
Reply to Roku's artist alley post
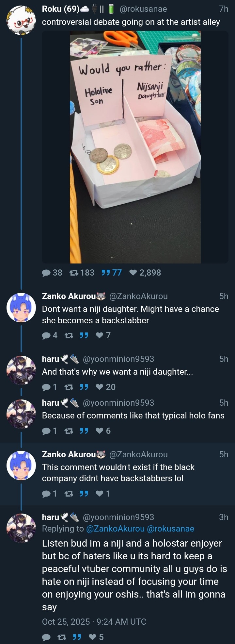pos(47,273)
